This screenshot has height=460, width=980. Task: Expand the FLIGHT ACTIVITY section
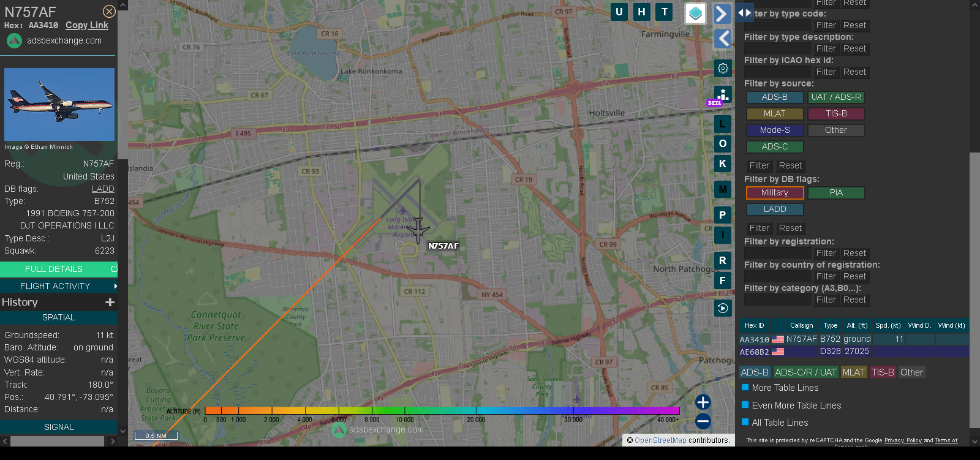click(x=59, y=286)
